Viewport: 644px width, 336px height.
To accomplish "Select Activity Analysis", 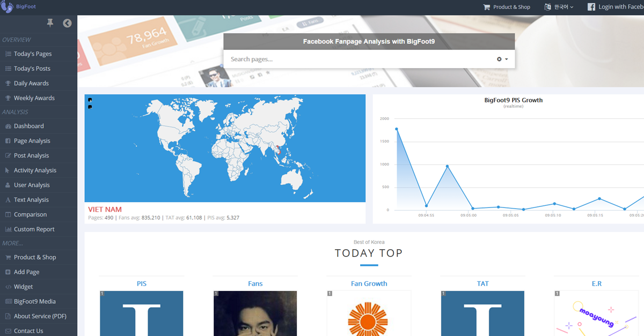I will click(39, 170).
